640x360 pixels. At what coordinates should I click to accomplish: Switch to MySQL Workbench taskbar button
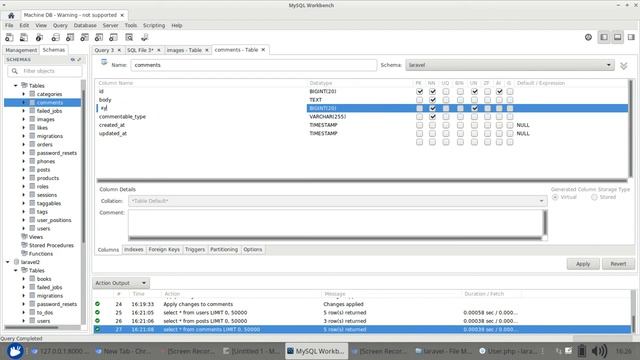pos(316,351)
